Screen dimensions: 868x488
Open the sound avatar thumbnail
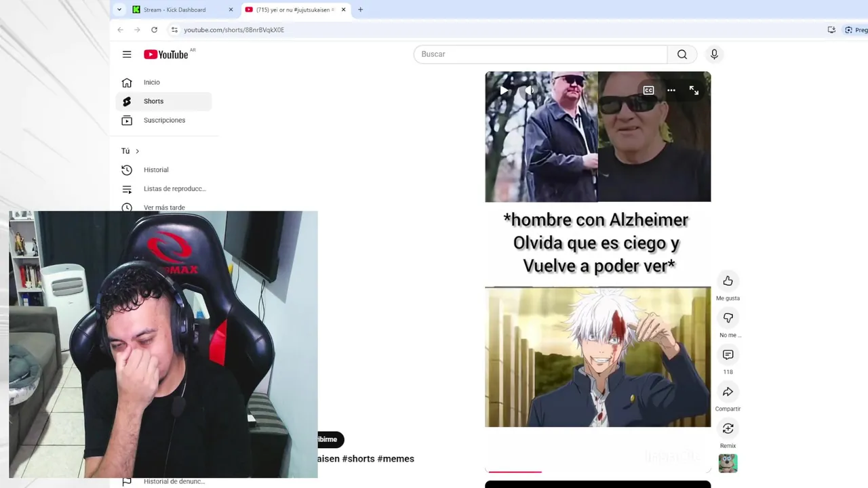point(728,464)
